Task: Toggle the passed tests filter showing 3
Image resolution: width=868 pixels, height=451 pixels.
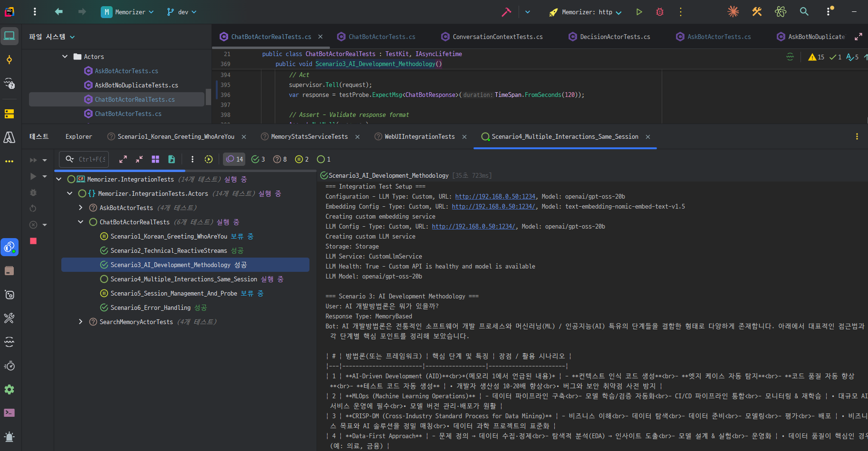Action: pos(258,159)
